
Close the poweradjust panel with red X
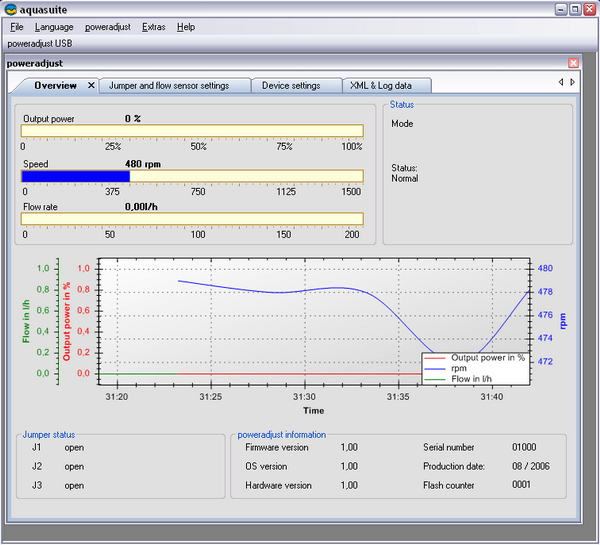point(573,63)
